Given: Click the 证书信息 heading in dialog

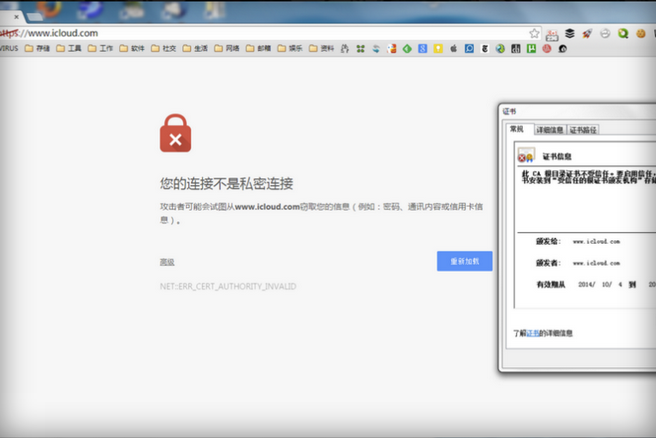Looking at the screenshot, I should tap(557, 156).
